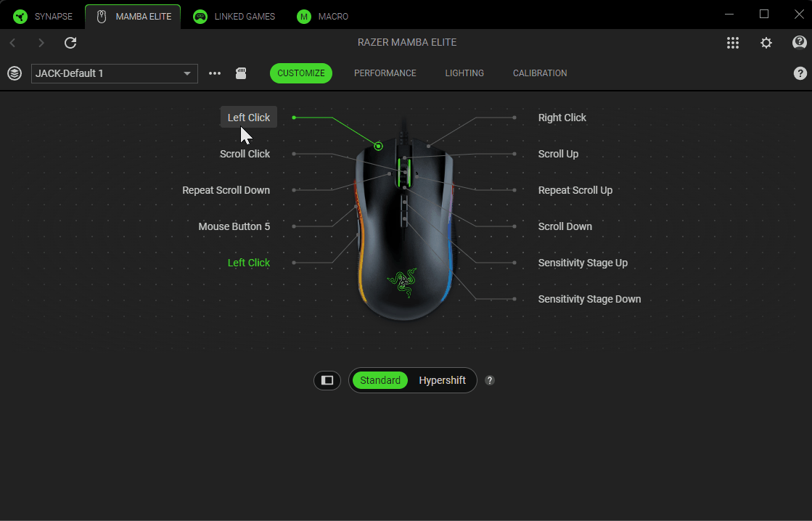
Task: Click the feedback help icon at top right
Action: click(799, 43)
